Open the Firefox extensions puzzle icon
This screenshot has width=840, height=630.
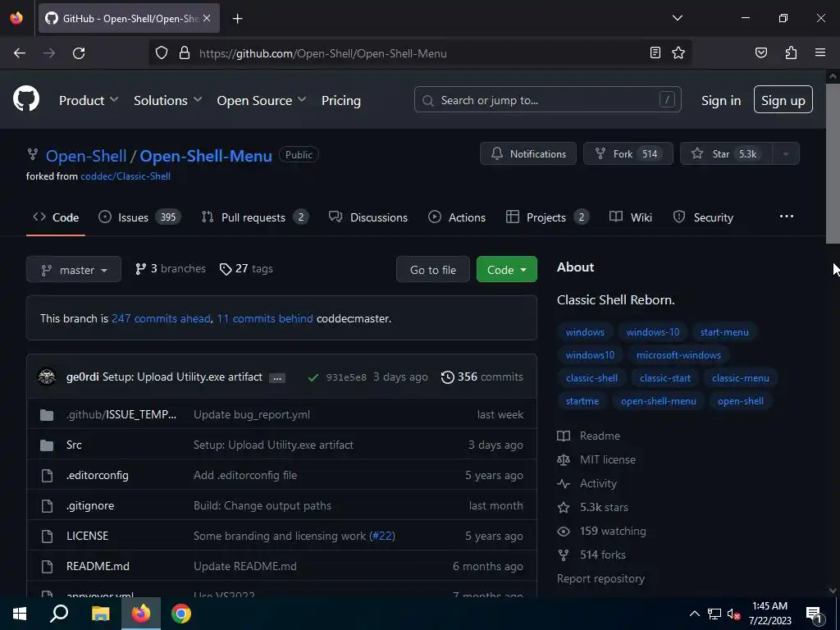point(791,52)
